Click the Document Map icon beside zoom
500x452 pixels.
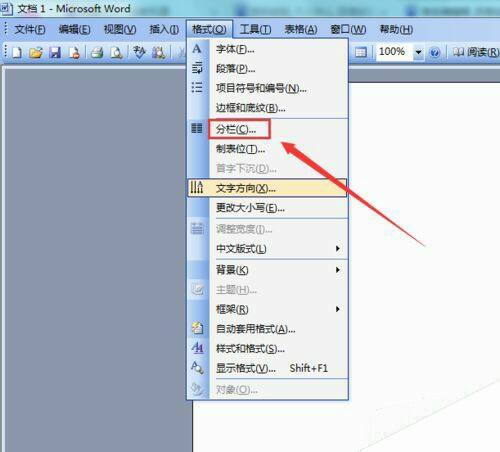click(360, 52)
